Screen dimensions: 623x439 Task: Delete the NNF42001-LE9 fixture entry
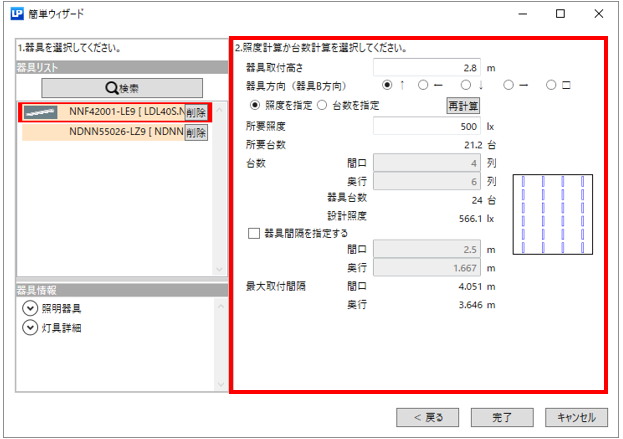tap(196, 112)
